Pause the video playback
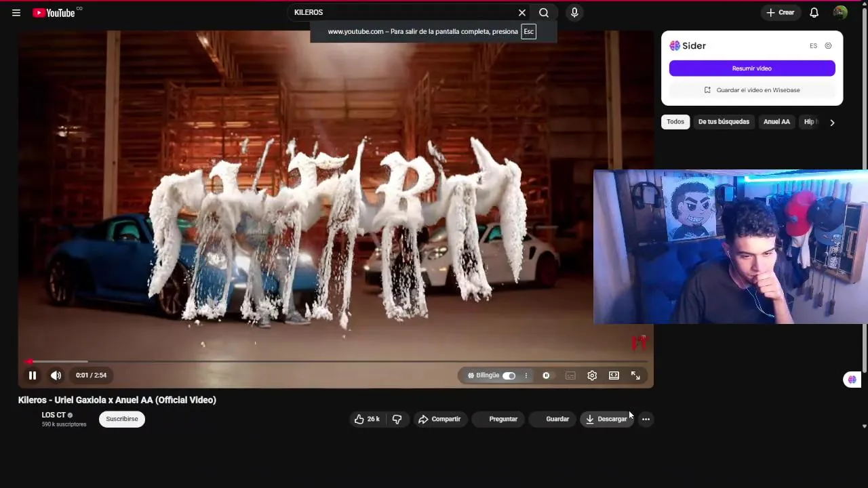Viewport: 868px width, 488px height. tap(32, 375)
